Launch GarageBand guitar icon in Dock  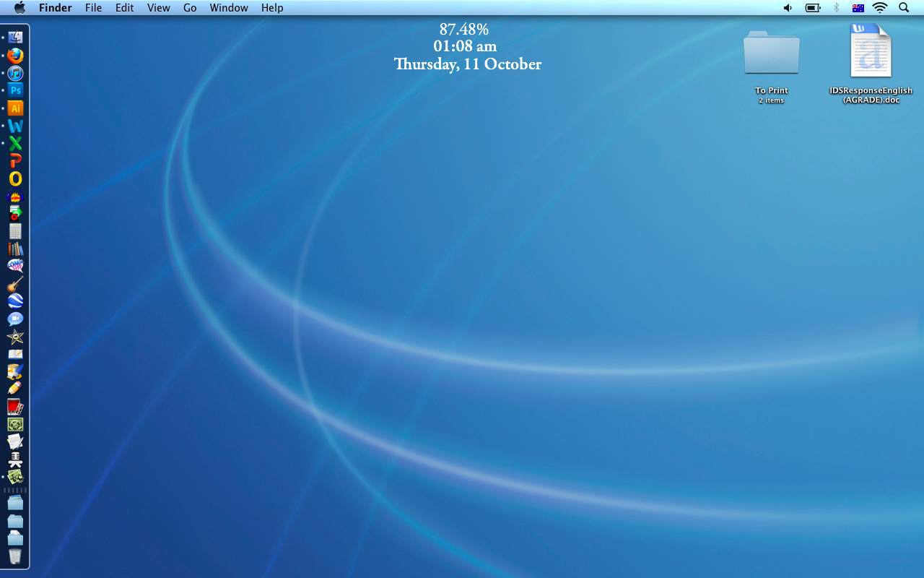point(15,284)
